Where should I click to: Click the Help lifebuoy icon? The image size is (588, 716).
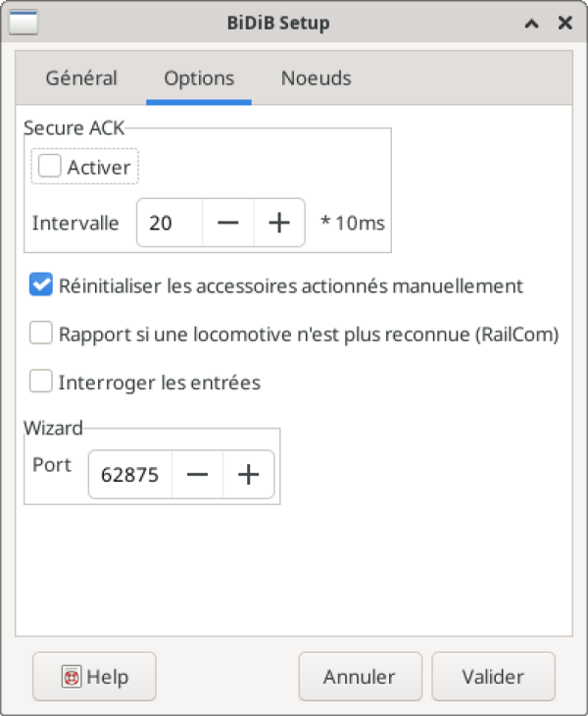pos(72,677)
